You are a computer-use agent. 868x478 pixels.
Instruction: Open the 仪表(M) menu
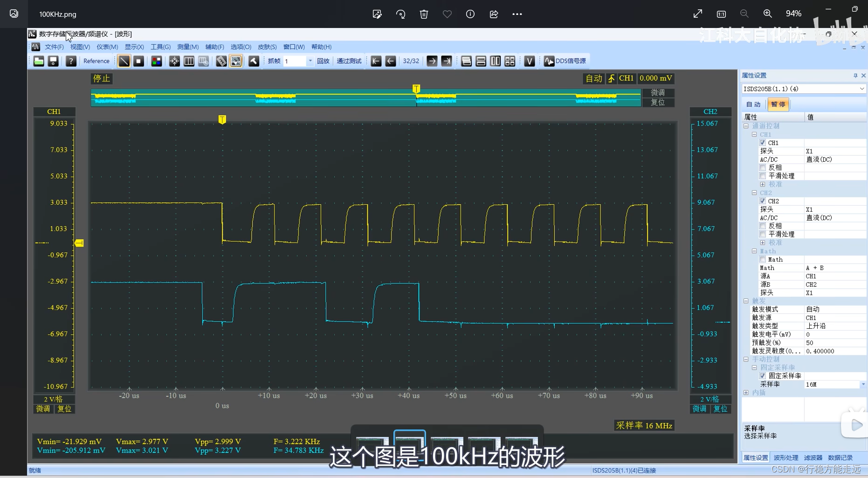107,47
